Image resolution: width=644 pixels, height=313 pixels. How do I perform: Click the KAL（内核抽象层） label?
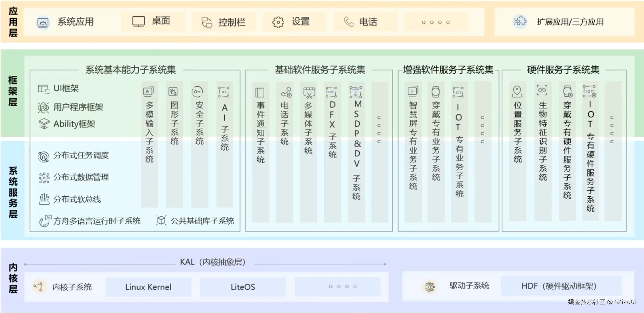pyautogui.click(x=213, y=262)
